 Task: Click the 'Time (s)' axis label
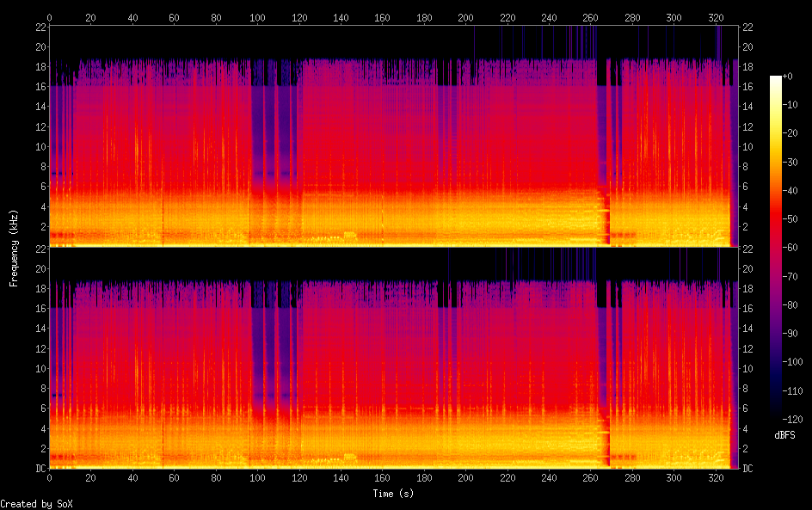click(x=394, y=494)
